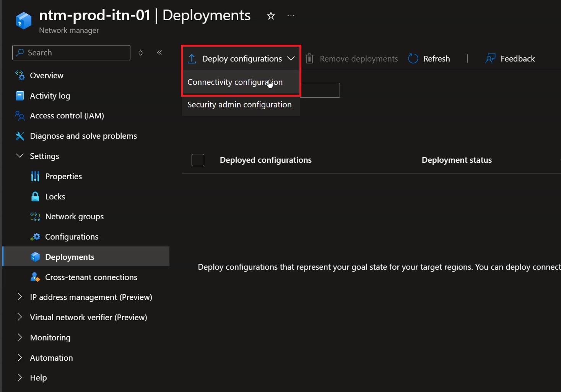The image size is (561, 392).
Task: Choose Security admin configuration from the dropdown
Action: point(241,105)
